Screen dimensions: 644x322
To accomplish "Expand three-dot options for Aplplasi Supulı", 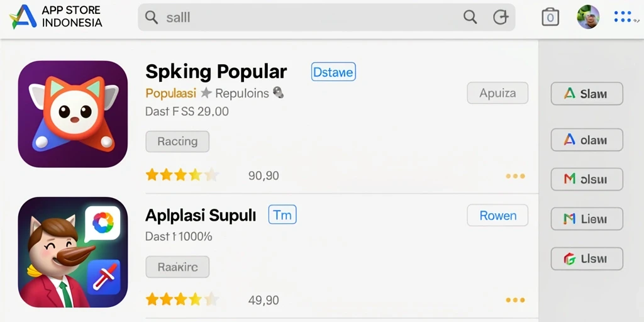I will pos(515,300).
